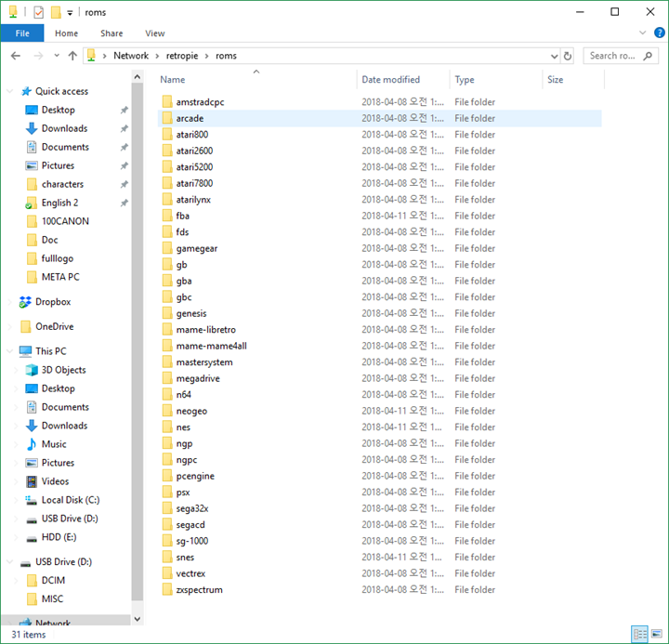
Task: Expand the ribbon with the chevron
Action: tap(643, 33)
